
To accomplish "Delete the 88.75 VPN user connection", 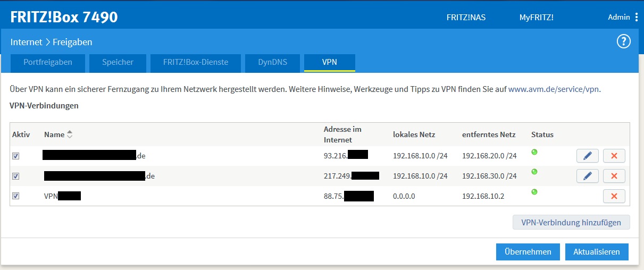I will pyautogui.click(x=614, y=196).
